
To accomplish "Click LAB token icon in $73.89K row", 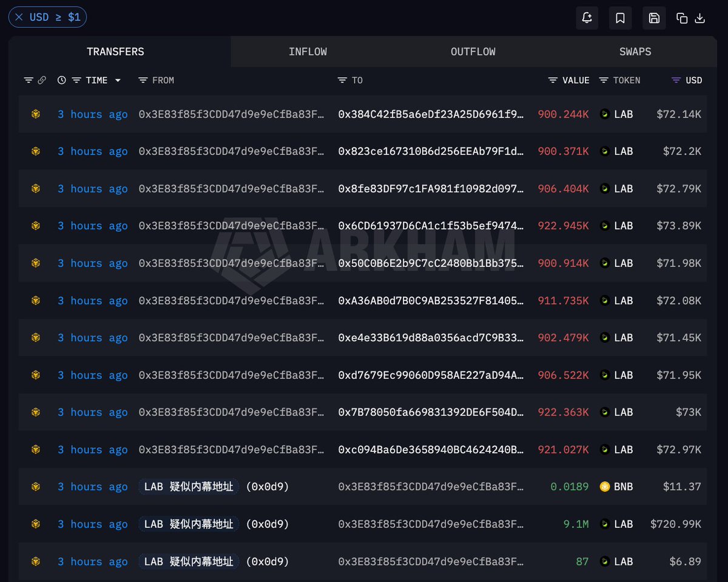I will [x=604, y=225].
